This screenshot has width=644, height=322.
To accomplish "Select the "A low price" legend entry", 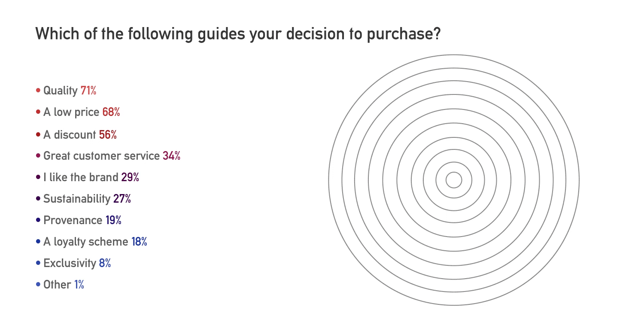I will pyautogui.click(x=71, y=112).
